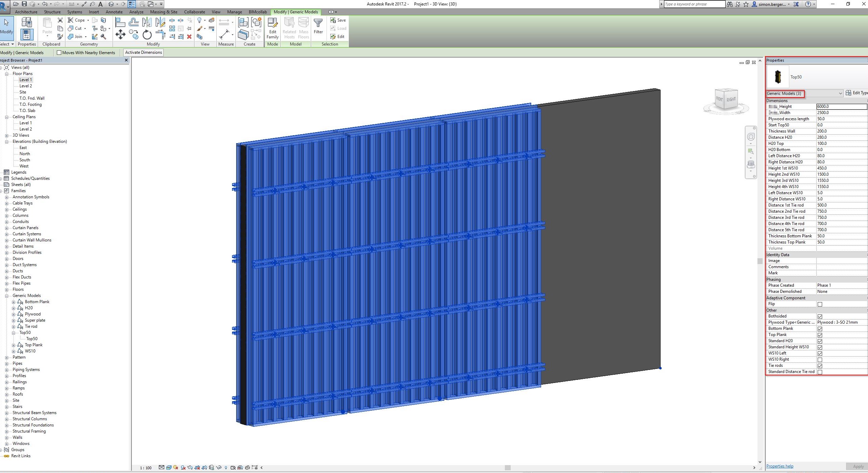Click the Mirror Pick Axis tool
The image size is (868, 473).
148,22
